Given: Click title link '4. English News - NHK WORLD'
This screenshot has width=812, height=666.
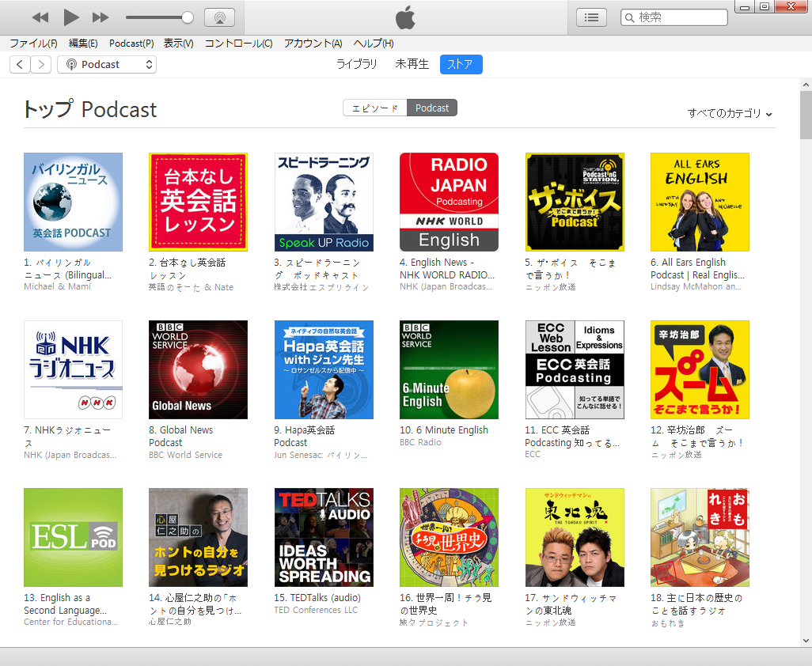Looking at the screenshot, I should [x=447, y=269].
